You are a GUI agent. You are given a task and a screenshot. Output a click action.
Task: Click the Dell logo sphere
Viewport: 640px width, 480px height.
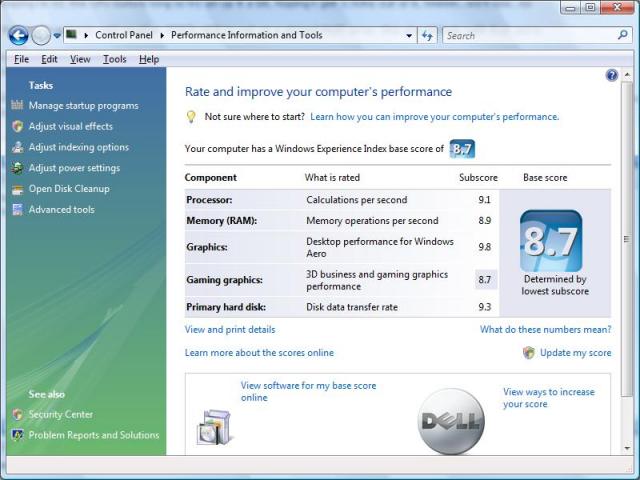tap(451, 421)
